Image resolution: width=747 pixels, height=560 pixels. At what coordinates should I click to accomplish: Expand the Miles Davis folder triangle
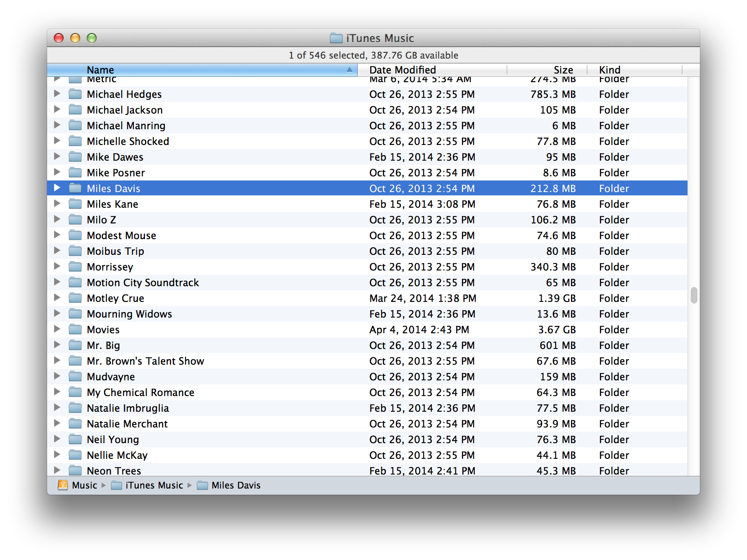click(x=57, y=188)
